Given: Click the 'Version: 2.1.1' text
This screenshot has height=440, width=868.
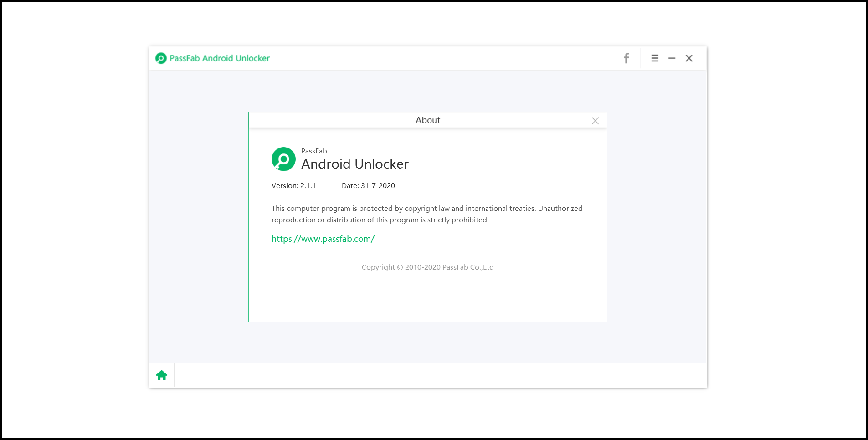Looking at the screenshot, I should 293,186.
